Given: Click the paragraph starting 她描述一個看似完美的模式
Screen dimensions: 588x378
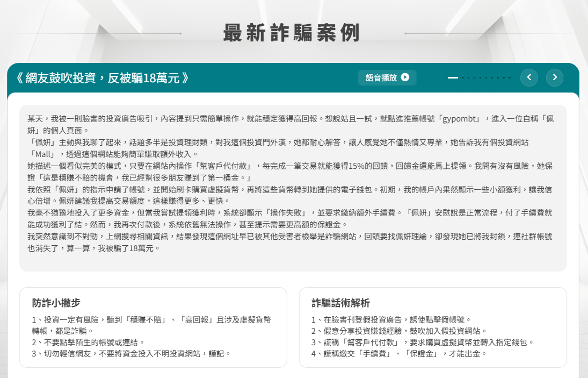Looking at the screenshot, I should 290,172.
